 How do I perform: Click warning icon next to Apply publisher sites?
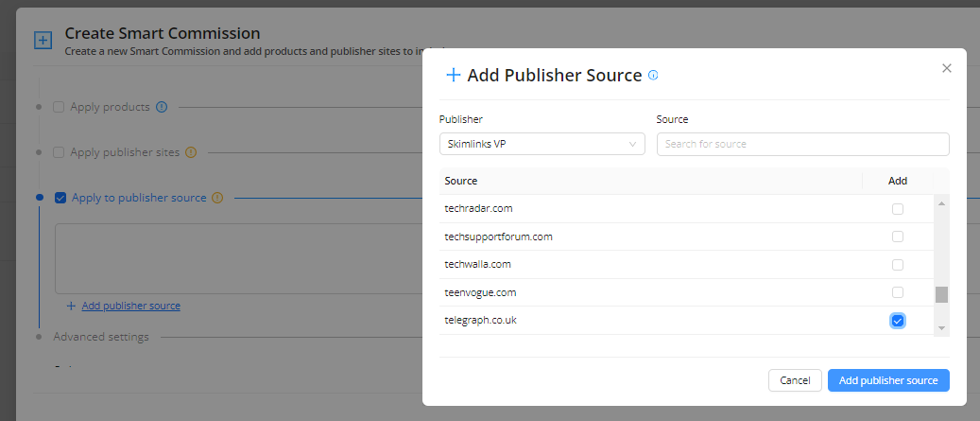click(x=191, y=152)
